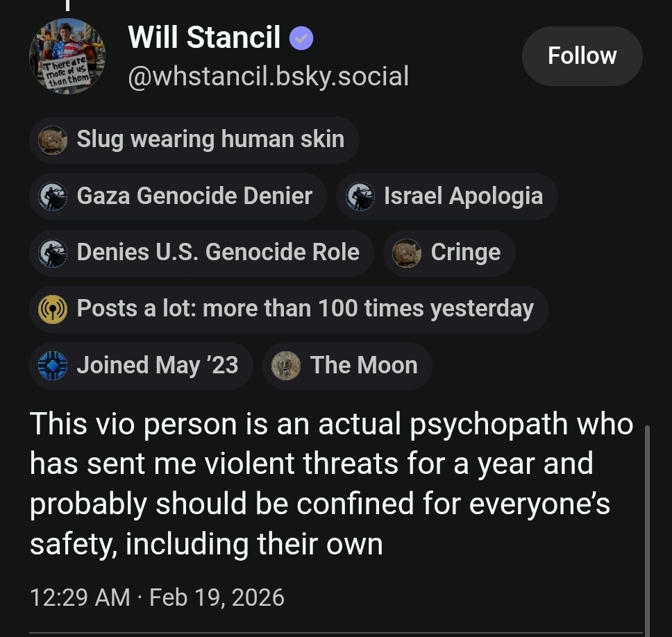The height and width of the screenshot is (637, 672).
Task: Click the blue verified checkmark badge
Action: click(x=301, y=39)
